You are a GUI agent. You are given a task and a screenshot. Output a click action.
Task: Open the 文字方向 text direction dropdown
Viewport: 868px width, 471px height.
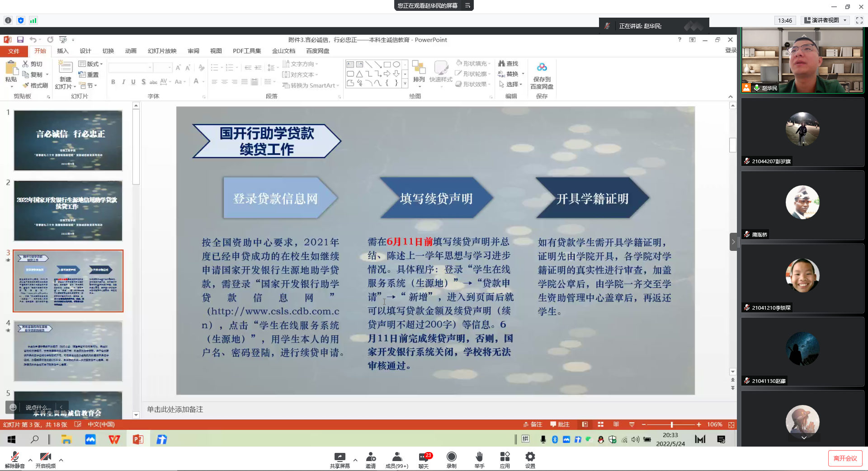coord(300,64)
